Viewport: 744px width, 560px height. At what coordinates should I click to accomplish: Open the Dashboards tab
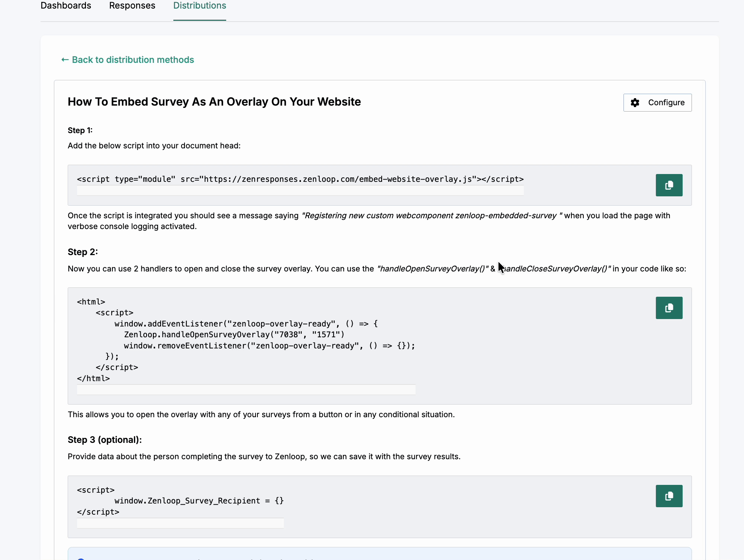click(x=66, y=6)
